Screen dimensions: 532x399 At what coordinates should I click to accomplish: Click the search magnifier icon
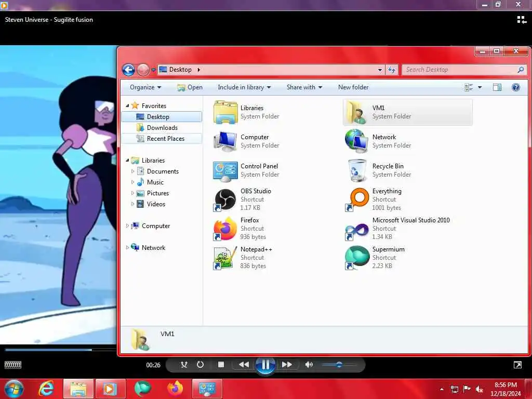[x=521, y=70]
